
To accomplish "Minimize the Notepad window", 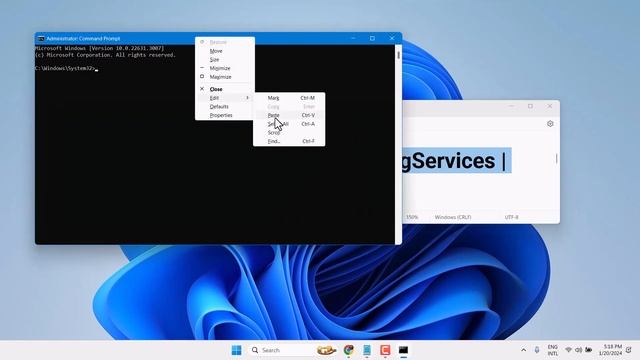I will tap(511, 106).
